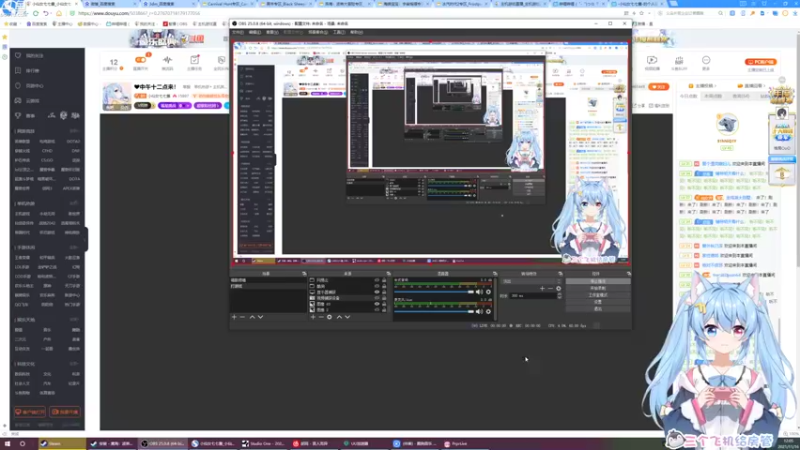This screenshot has height=450, width=800.
Task: Open source properties gear in Sources panel
Action: [x=330, y=317]
